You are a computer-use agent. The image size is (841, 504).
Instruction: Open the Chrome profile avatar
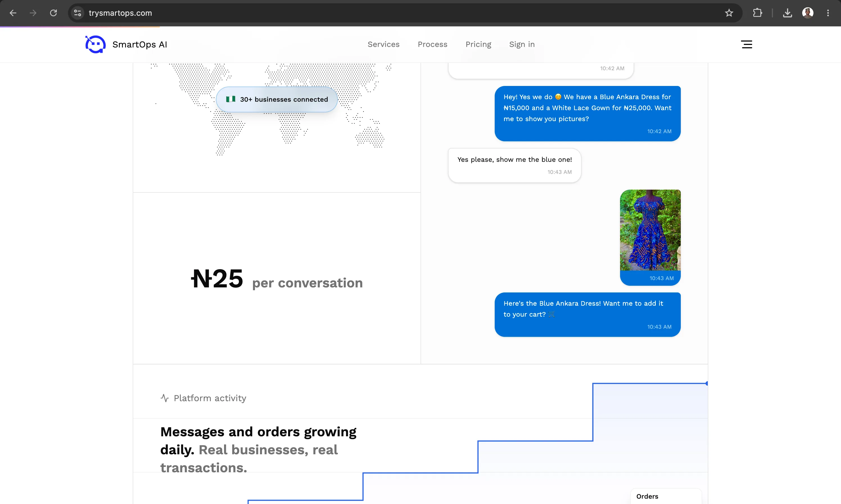(808, 13)
